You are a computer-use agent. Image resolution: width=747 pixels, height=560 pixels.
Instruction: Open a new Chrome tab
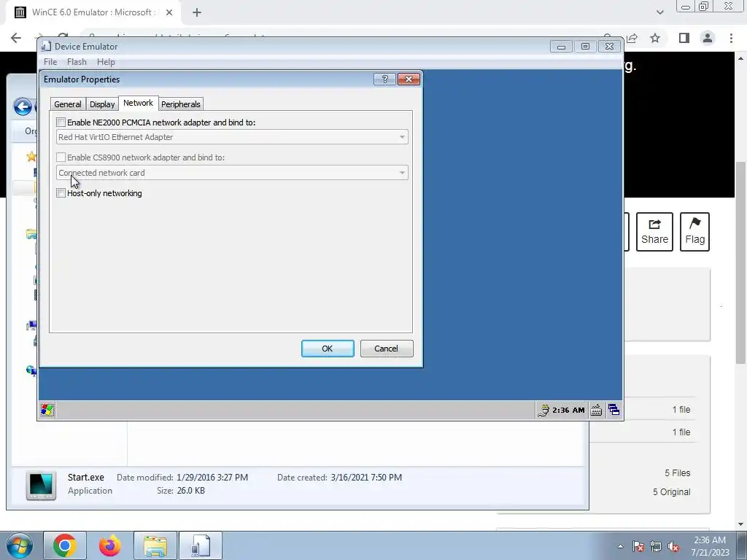click(x=197, y=13)
